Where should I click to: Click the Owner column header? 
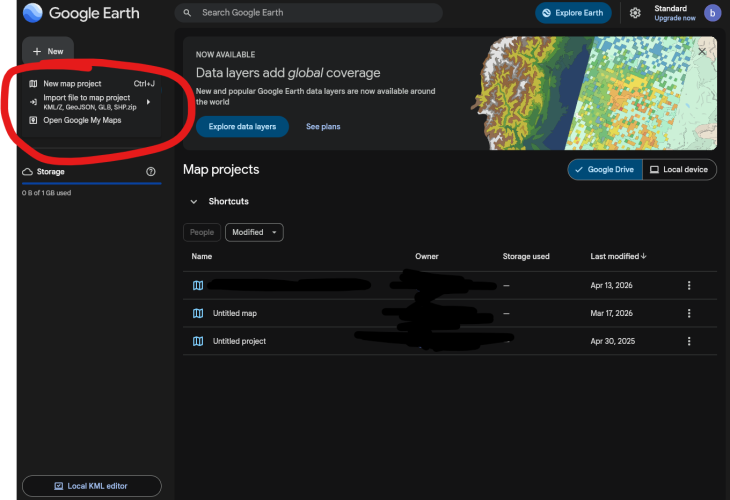[427, 257]
